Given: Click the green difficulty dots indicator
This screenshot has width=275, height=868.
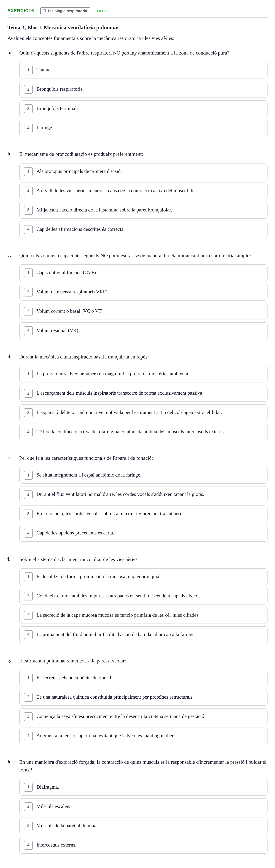Looking at the screenshot, I should coord(103,11).
